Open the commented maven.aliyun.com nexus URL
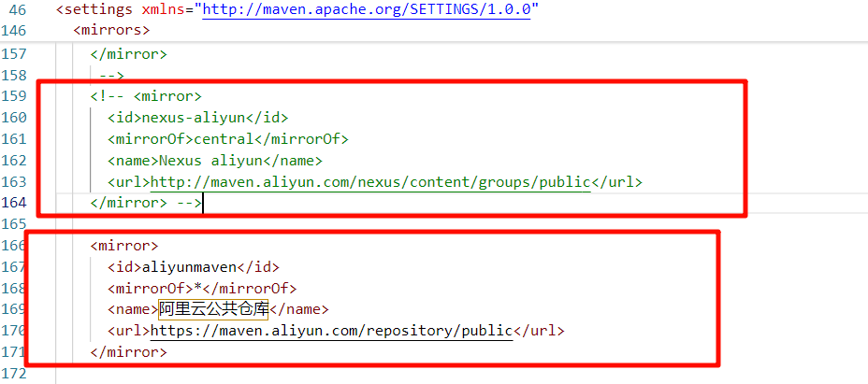The image size is (868, 384). (370, 181)
